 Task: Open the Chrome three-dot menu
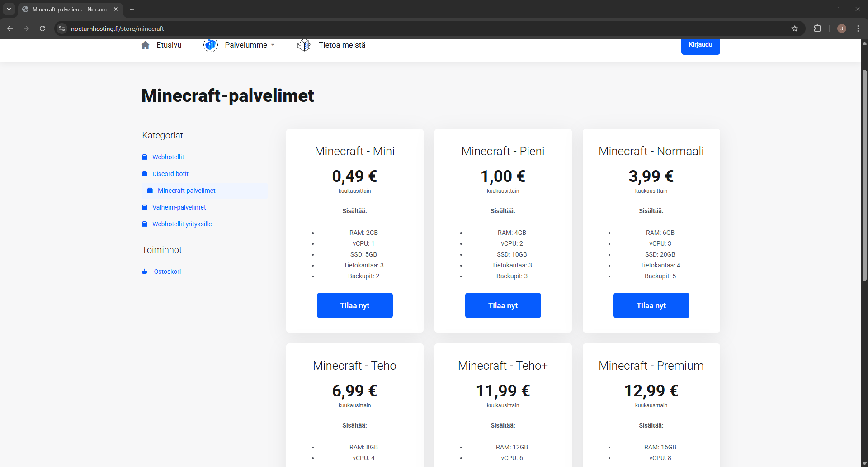tap(858, 29)
